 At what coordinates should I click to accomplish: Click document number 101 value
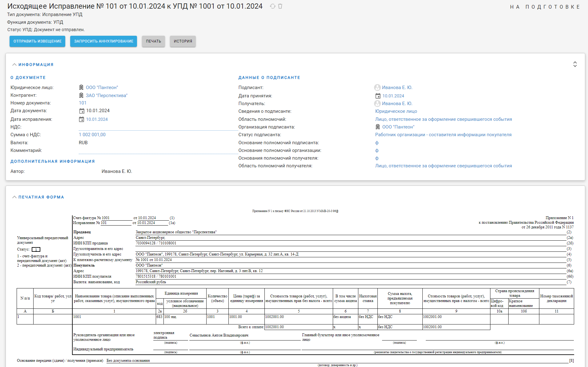[83, 103]
